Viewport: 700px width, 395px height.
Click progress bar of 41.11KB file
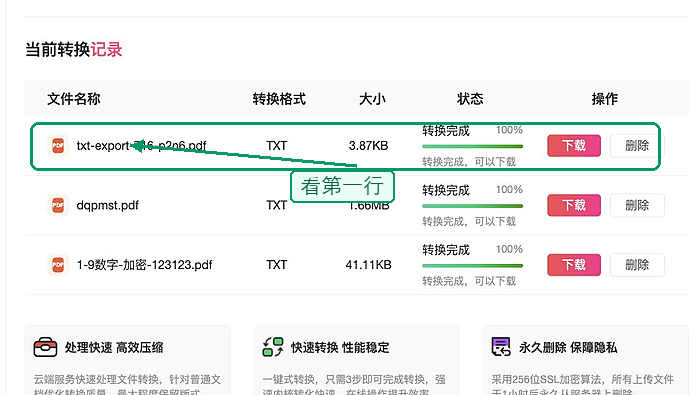[472, 266]
